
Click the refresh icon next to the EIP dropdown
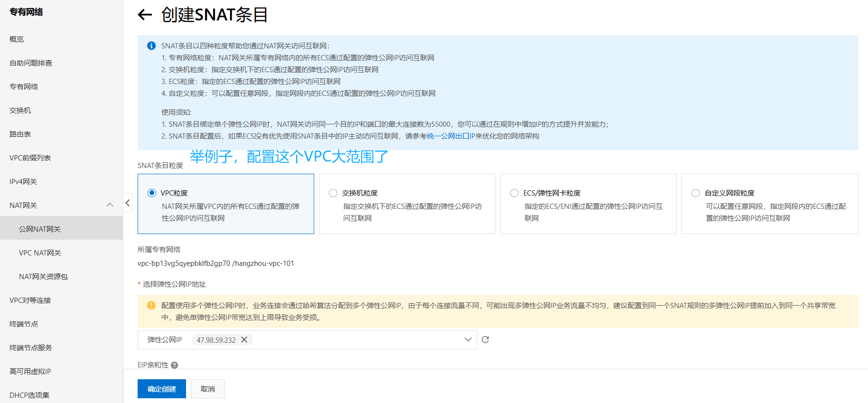[x=485, y=339]
